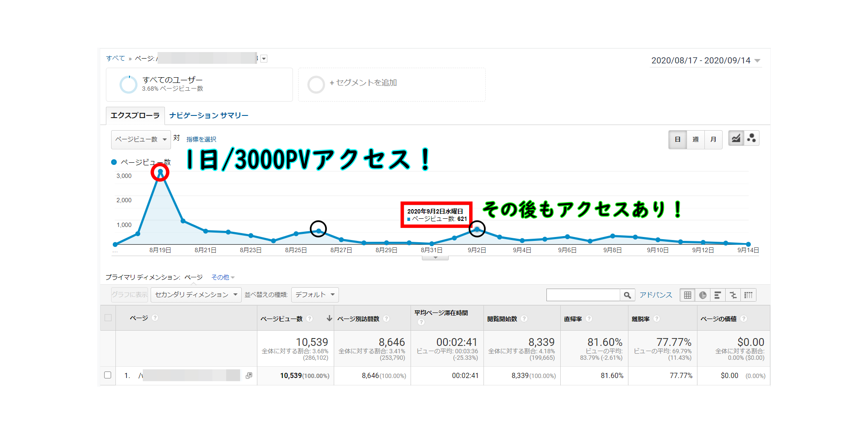Viewport: 868px width, 434px height.
Task: Select the 月 (month) interval toggle
Action: coord(713,139)
